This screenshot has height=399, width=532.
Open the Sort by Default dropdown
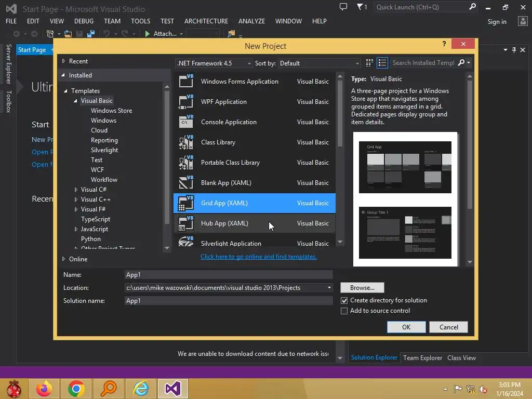point(319,63)
